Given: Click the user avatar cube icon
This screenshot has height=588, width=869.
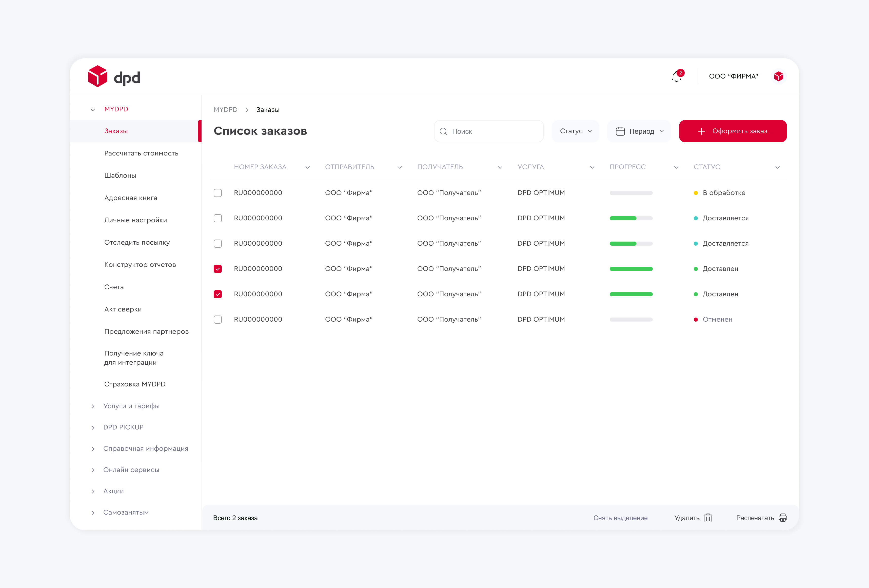Looking at the screenshot, I should click(x=779, y=76).
